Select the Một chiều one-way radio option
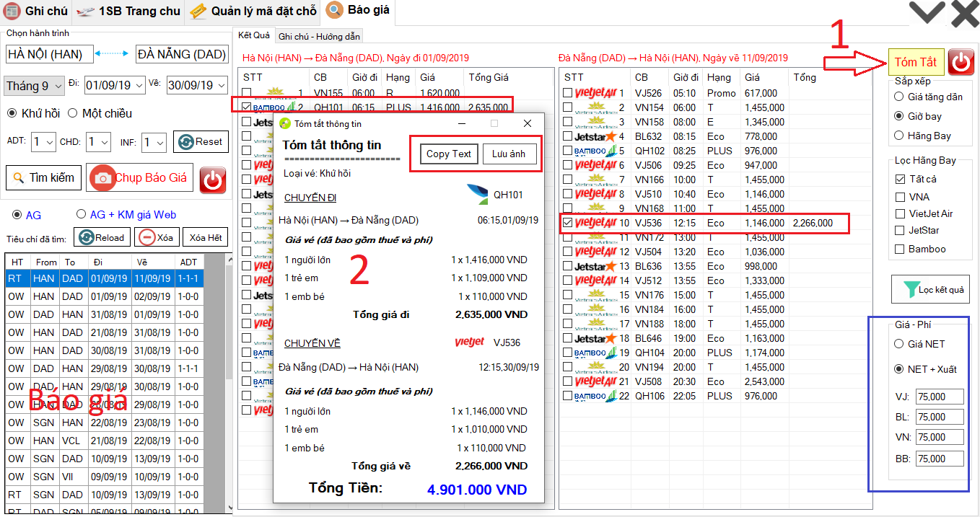 pos(73,113)
